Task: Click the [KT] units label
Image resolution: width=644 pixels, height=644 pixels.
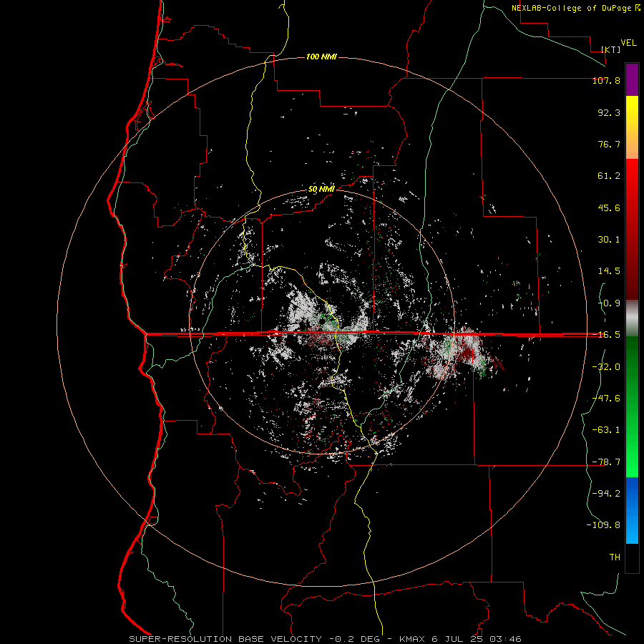Action: tap(611, 49)
